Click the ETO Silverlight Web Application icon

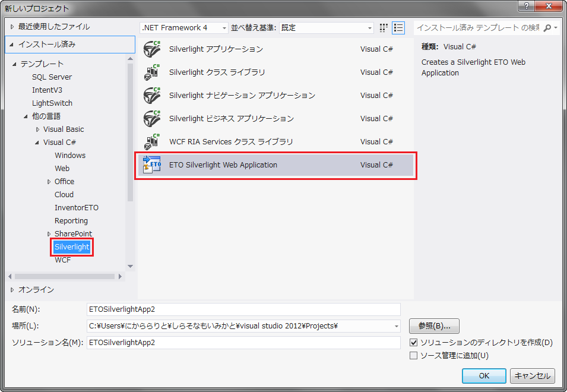pyautogui.click(x=152, y=165)
